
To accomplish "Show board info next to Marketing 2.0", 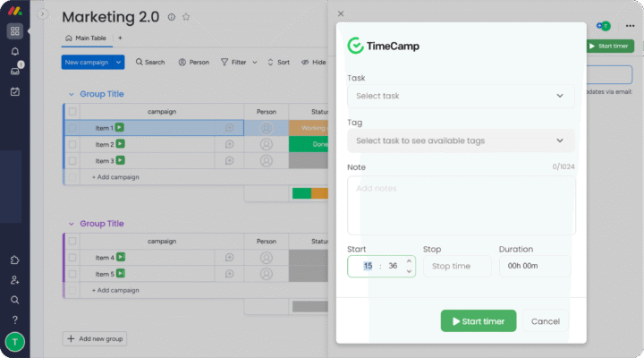I will click(172, 17).
